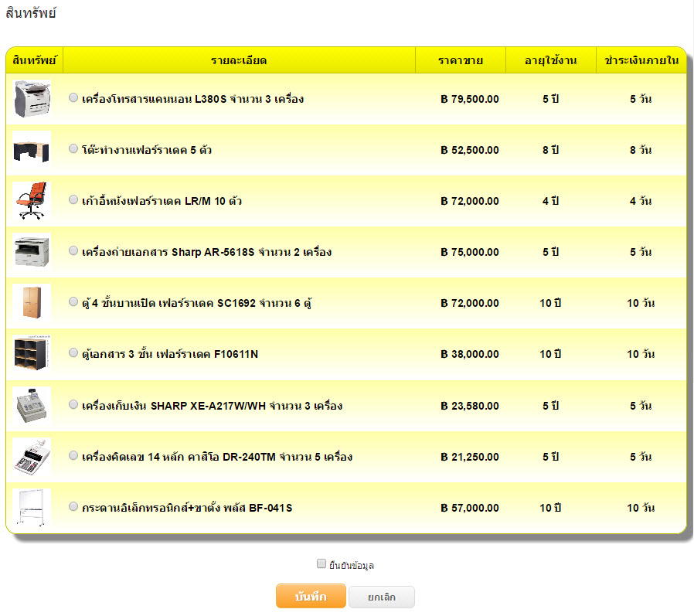694x616 pixels.
Task: Click the price ฿ 21,250.00
Action: tap(470, 457)
